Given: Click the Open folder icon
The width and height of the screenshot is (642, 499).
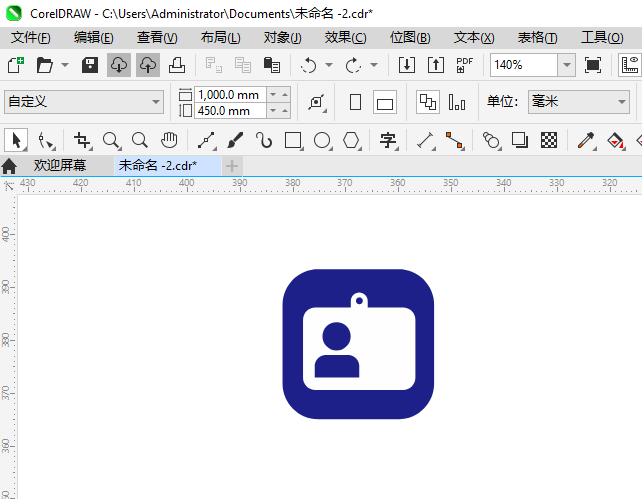Looking at the screenshot, I should click(x=44, y=65).
